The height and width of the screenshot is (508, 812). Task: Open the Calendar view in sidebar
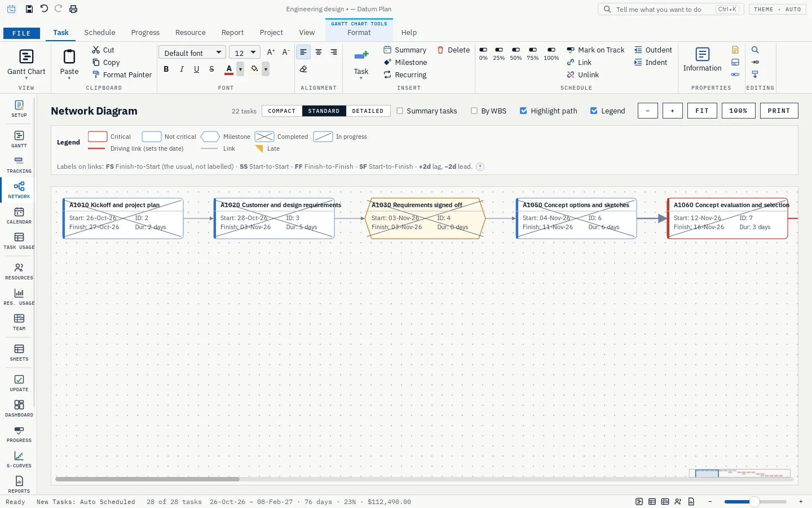coord(19,216)
